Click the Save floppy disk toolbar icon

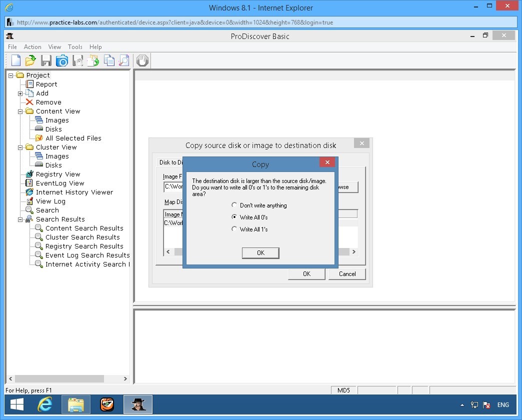pyautogui.click(x=46, y=61)
